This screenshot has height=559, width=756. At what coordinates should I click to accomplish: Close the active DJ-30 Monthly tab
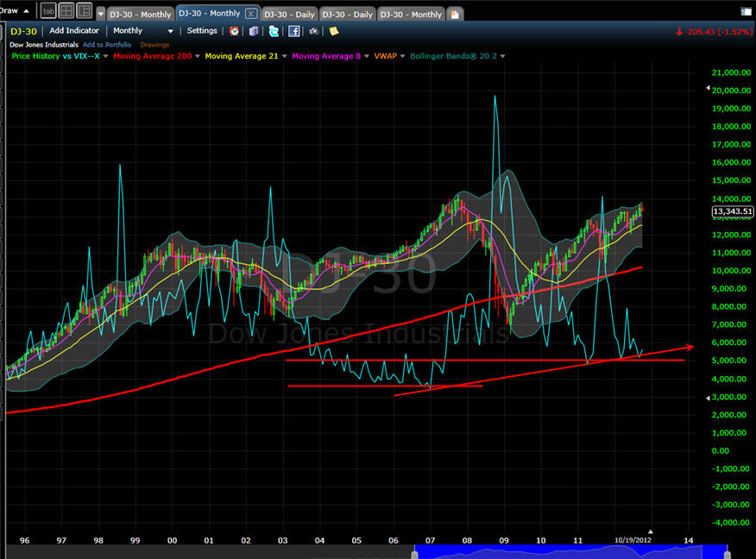250,14
